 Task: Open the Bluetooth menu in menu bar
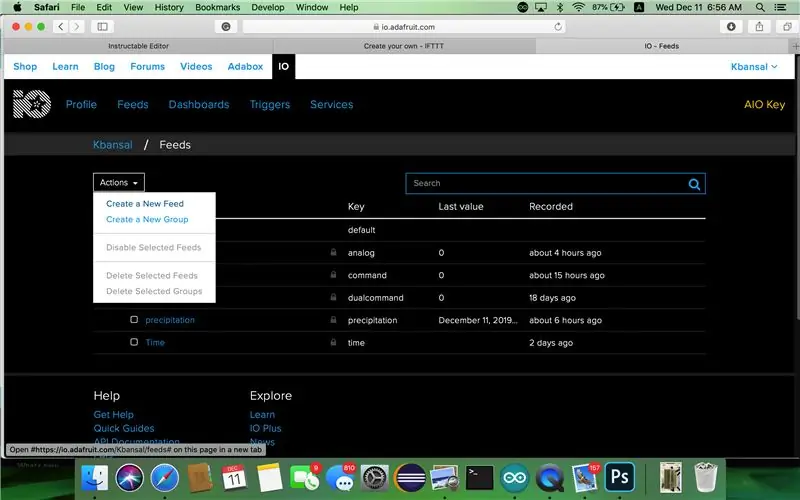[x=560, y=7]
